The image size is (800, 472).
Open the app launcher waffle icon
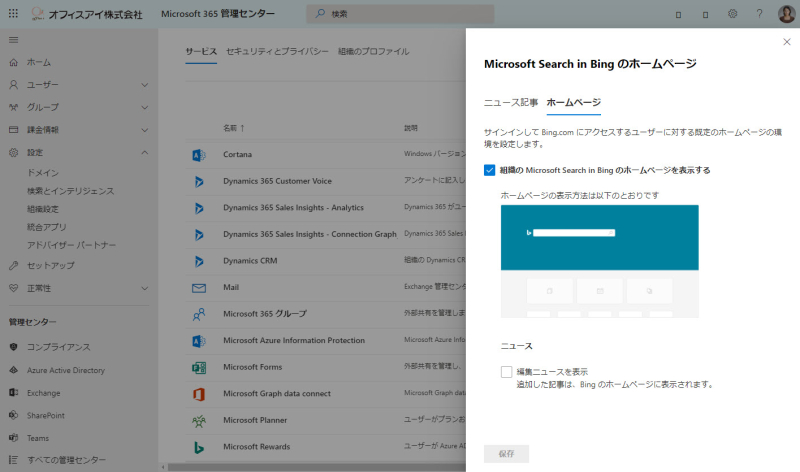coord(13,14)
